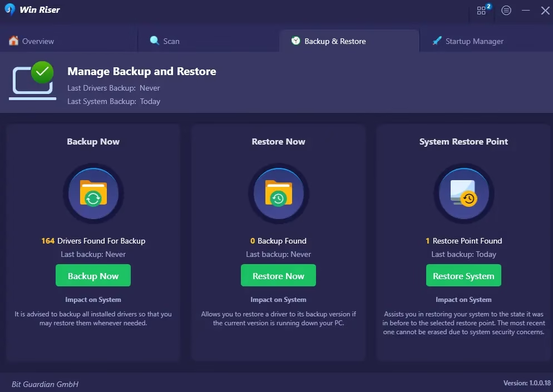Switch to the Overview tab
Viewport: 553px width, 392px height.
tap(38, 41)
